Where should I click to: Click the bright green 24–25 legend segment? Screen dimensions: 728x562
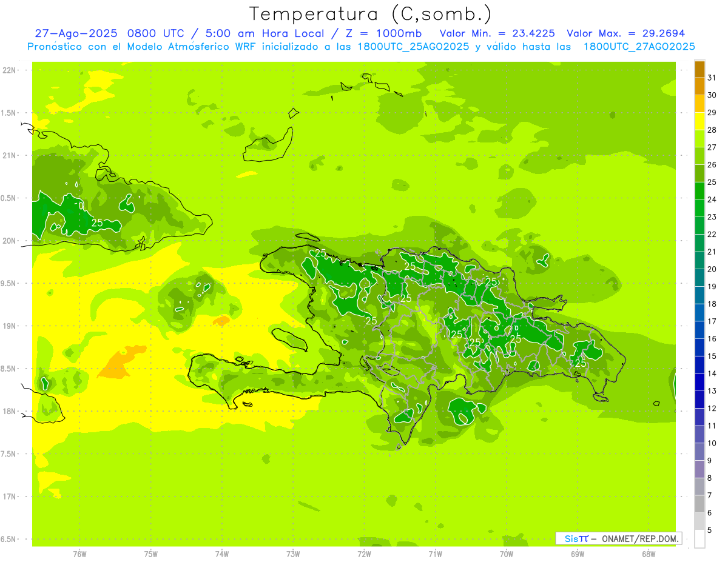[x=699, y=191]
